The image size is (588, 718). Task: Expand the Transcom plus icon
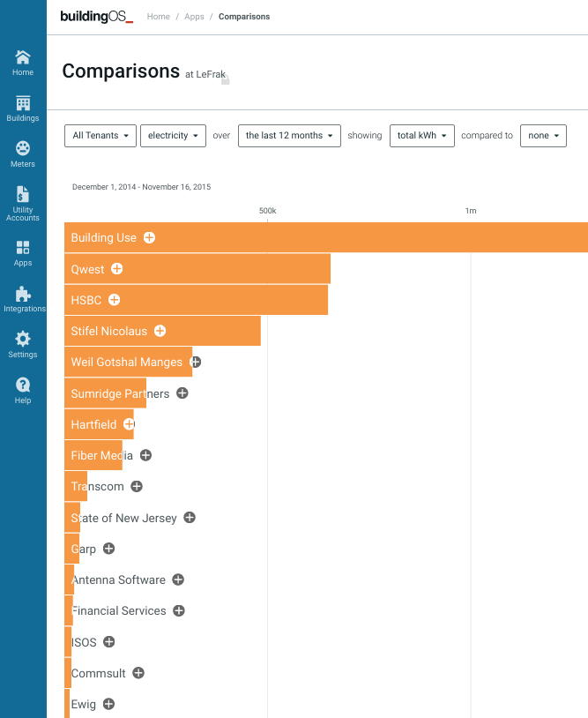tap(137, 486)
